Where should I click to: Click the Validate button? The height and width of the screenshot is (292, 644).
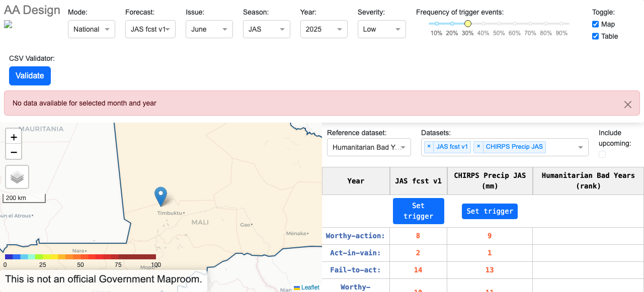tap(30, 75)
